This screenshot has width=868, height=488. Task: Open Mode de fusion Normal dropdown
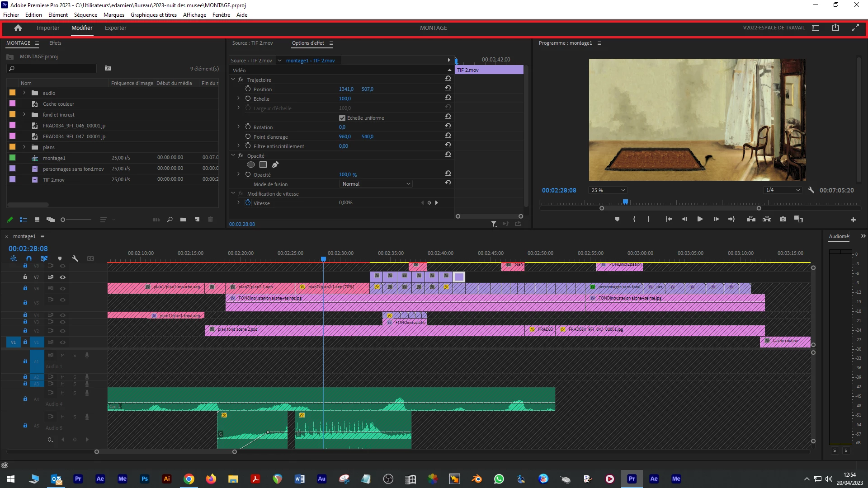click(376, 184)
